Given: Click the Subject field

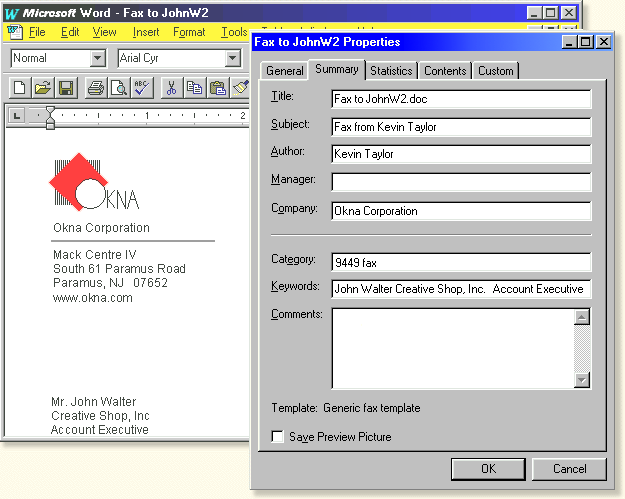Looking at the screenshot, I should 461,127.
